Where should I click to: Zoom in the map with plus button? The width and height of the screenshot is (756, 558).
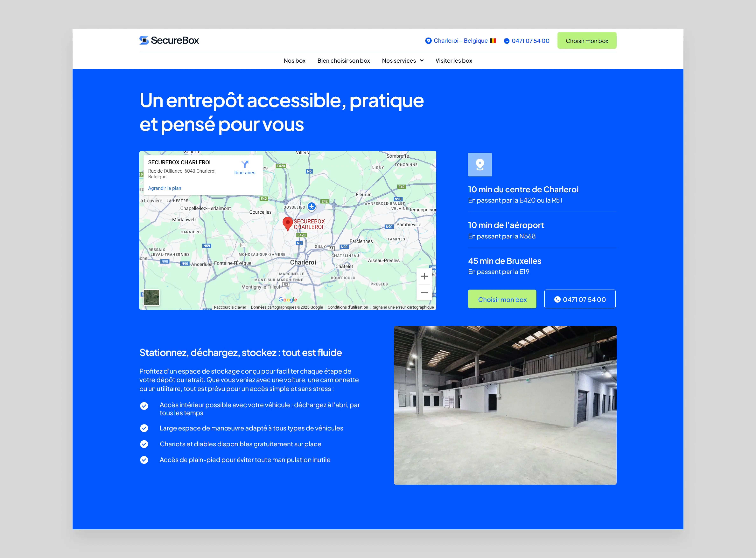pos(424,276)
